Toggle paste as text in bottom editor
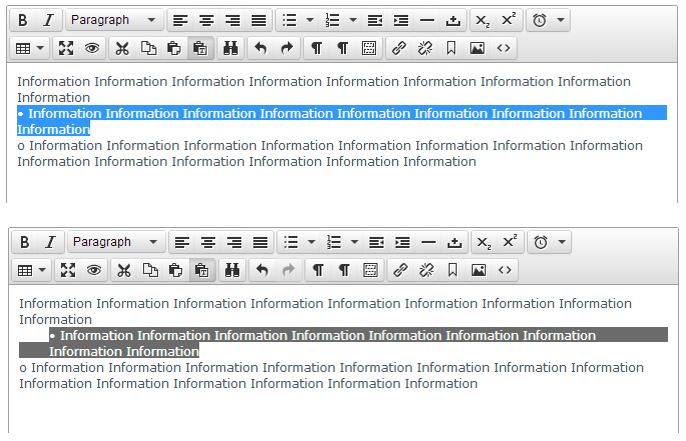Image resolution: width=686 pixels, height=441 pixels. 202,270
